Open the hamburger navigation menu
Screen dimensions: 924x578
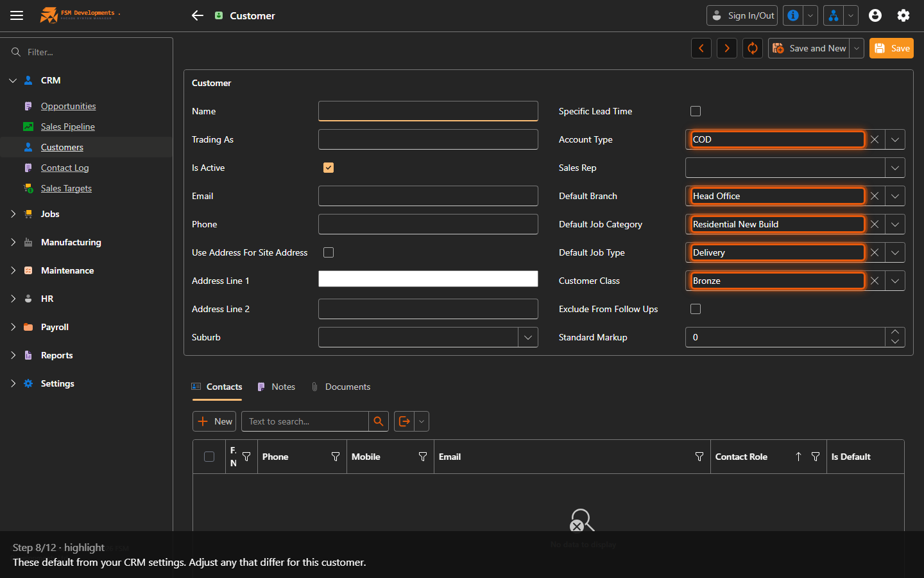pyautogui.click(x=17, y=15)
